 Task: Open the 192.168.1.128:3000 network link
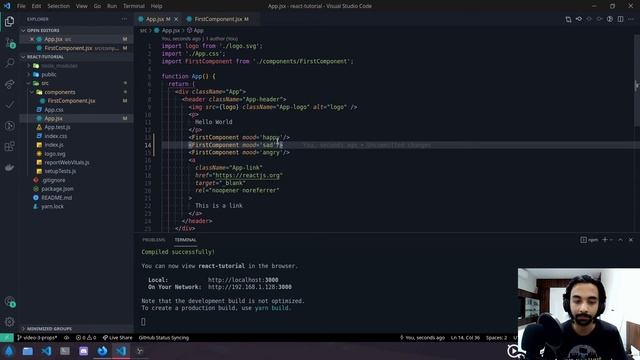250,287
